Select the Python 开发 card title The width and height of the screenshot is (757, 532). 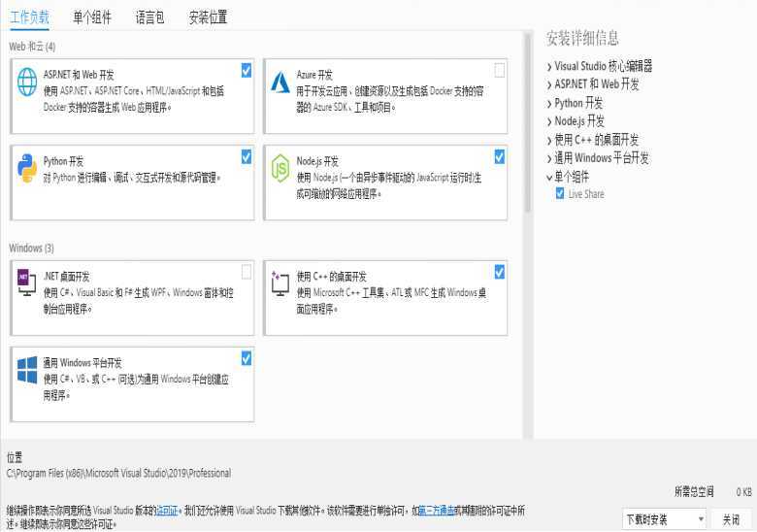pyautogui.click(x=63, y=161)
